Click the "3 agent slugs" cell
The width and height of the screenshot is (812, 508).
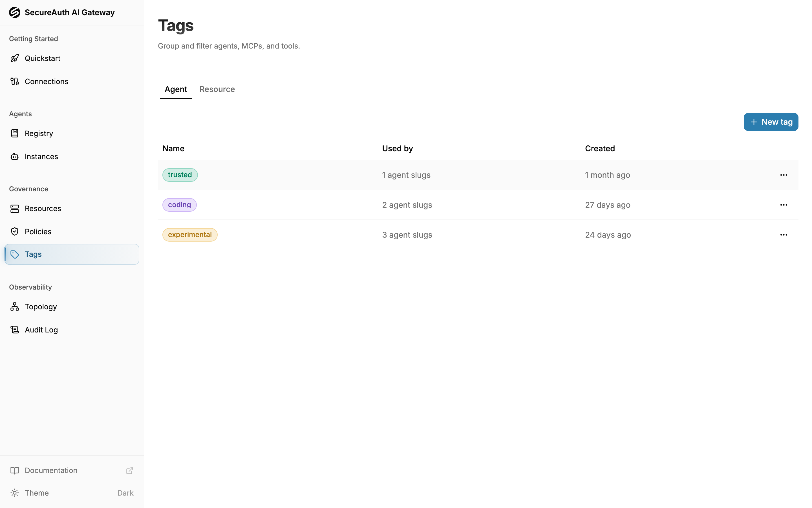pos(407,235)
